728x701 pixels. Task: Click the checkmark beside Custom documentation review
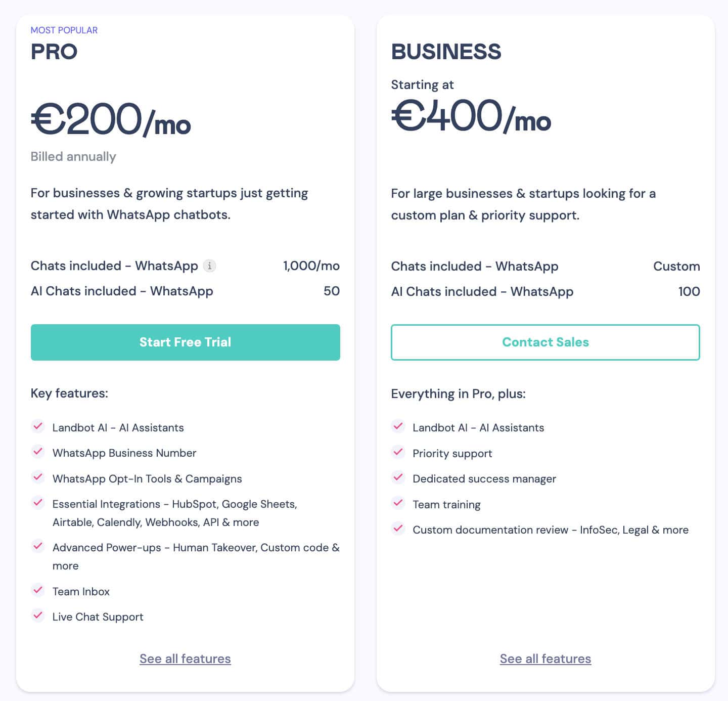[x=399, y=529]
